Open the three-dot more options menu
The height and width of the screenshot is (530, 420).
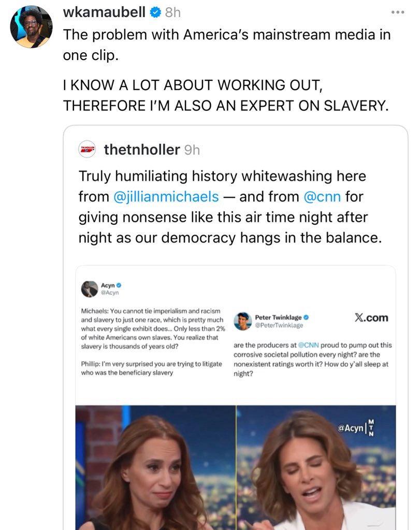397,12
